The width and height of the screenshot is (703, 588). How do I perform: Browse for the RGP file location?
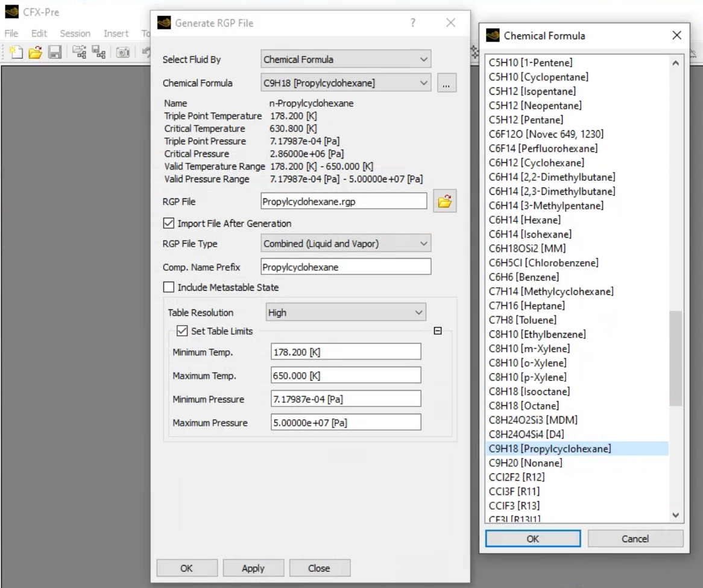(x=445, y=201)
